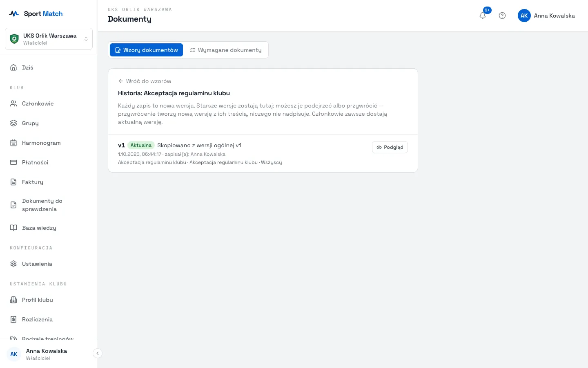Image resolution: width=588 pixels, height=368 pixels.
Task: Click the heading Historia: Akceptacja regulaminu klubu
Action: [x=174, y=93]
